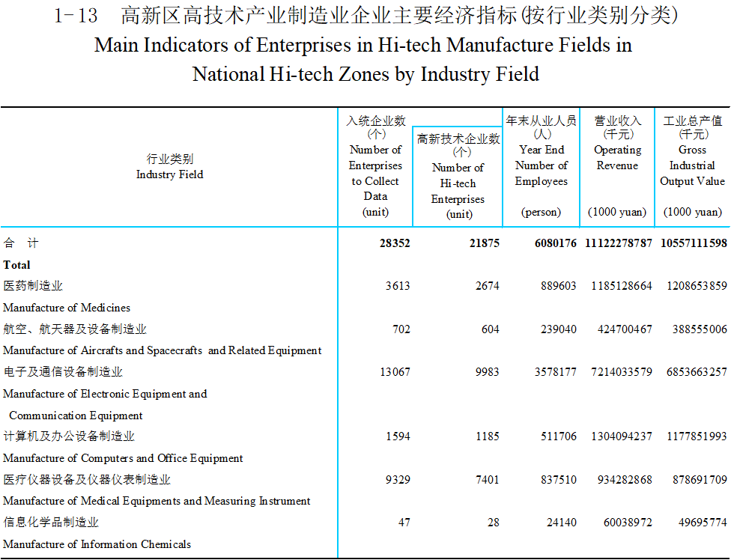This screenshot has width=731, height=560.
Task: Click 'Manufacture of Aircrafts and Spacecrafts' row label
Action: point(162,350)
